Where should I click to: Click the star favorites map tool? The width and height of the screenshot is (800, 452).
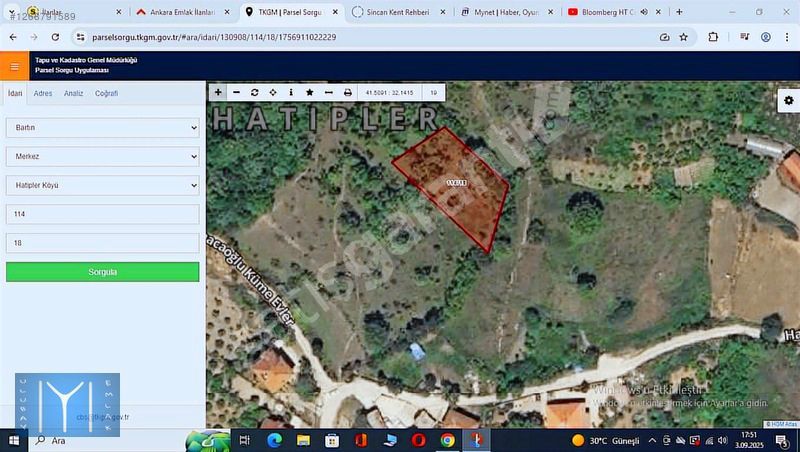[x=309, y=92]
